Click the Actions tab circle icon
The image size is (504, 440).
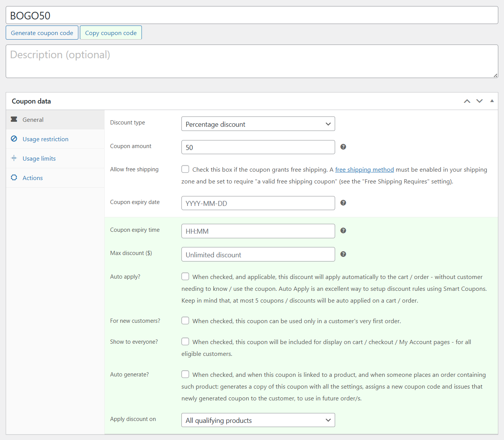[x=14, y=178]
